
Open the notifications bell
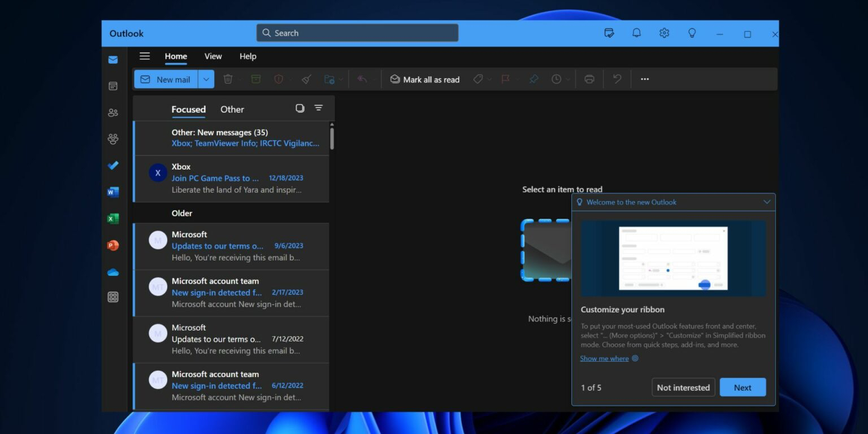coord(637,33)
